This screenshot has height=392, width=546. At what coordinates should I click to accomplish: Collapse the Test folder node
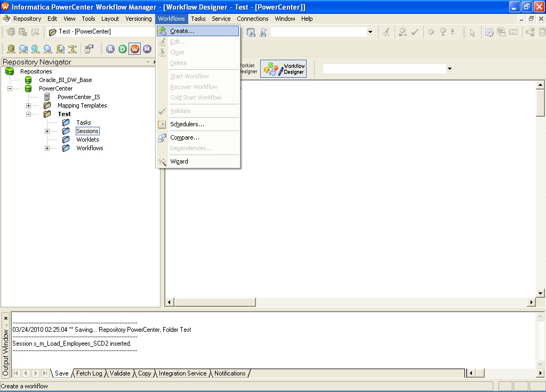(x=29, y=114)
